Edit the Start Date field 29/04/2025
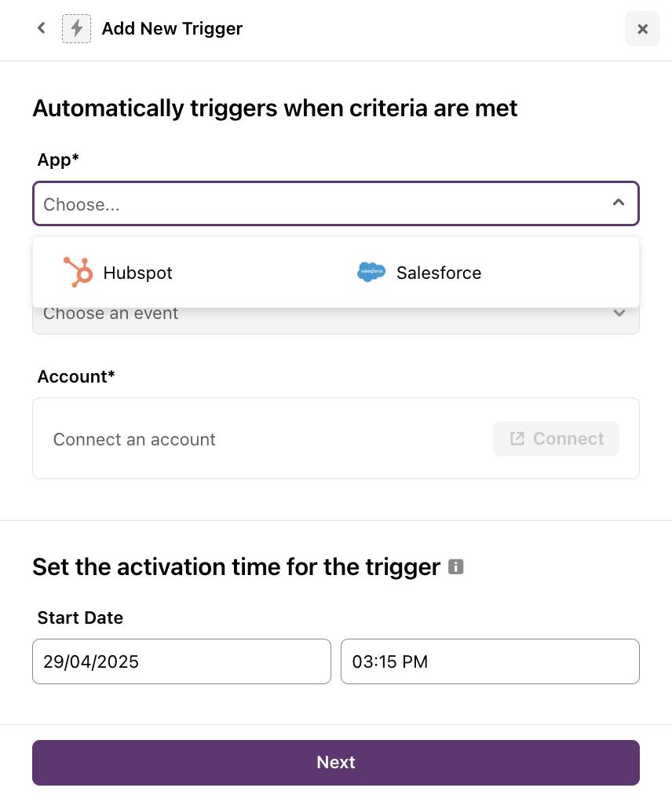The width and height of the screenshot is (672, 806). [181, 661]
